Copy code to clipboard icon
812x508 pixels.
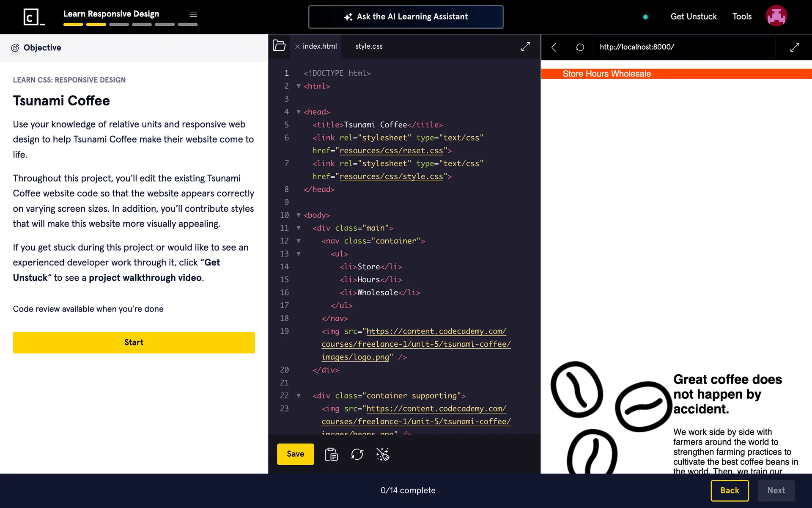pyautogui.click(x=331, y=454)
